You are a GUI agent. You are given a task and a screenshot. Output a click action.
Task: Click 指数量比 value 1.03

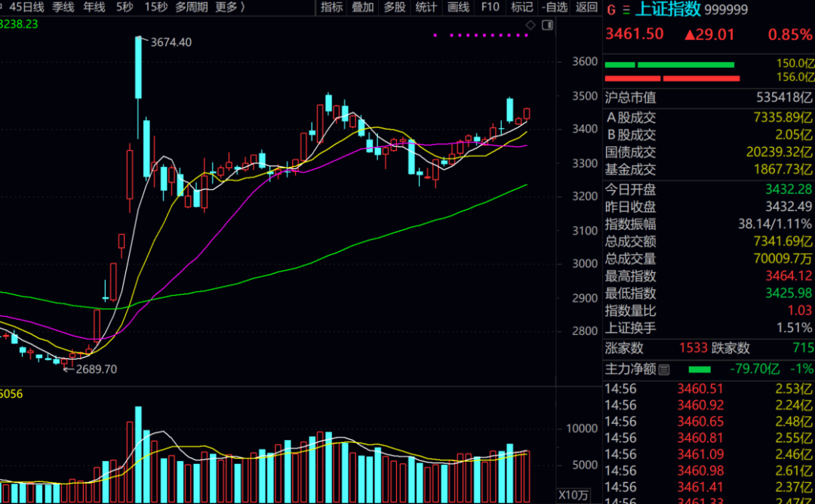click(x=800, y=311)
